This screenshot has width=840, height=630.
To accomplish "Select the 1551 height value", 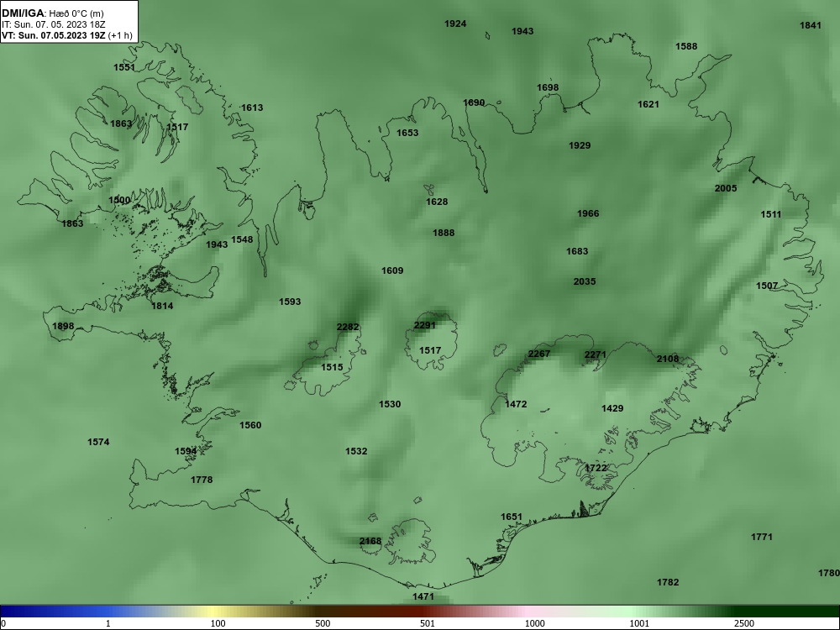I will (124, 67).
